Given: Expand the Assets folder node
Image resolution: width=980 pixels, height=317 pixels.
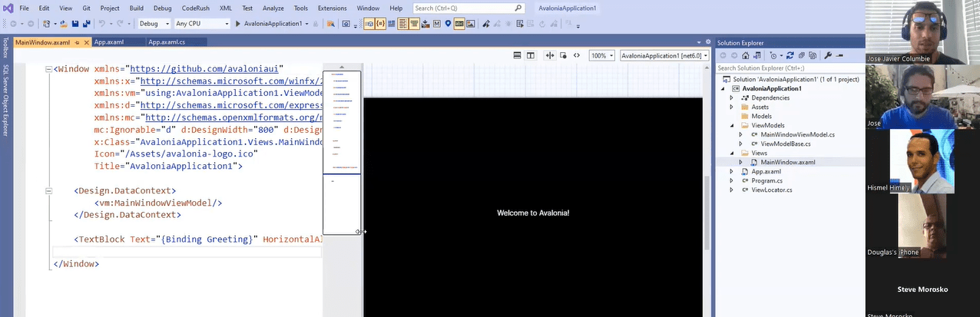Looking at the screenshot, I should pyautogui.click(x=732, y=107).
